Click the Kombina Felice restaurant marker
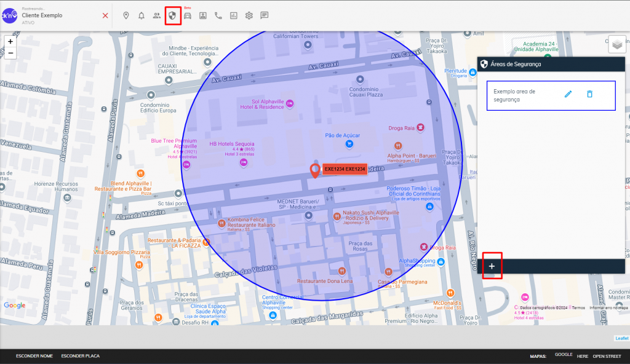Viewport: 630px width, 364px height. (x=221, y=223)
